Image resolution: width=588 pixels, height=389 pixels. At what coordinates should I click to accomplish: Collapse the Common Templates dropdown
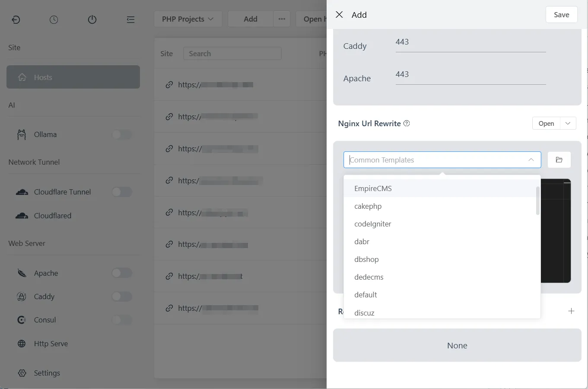[x=531, y=159]
